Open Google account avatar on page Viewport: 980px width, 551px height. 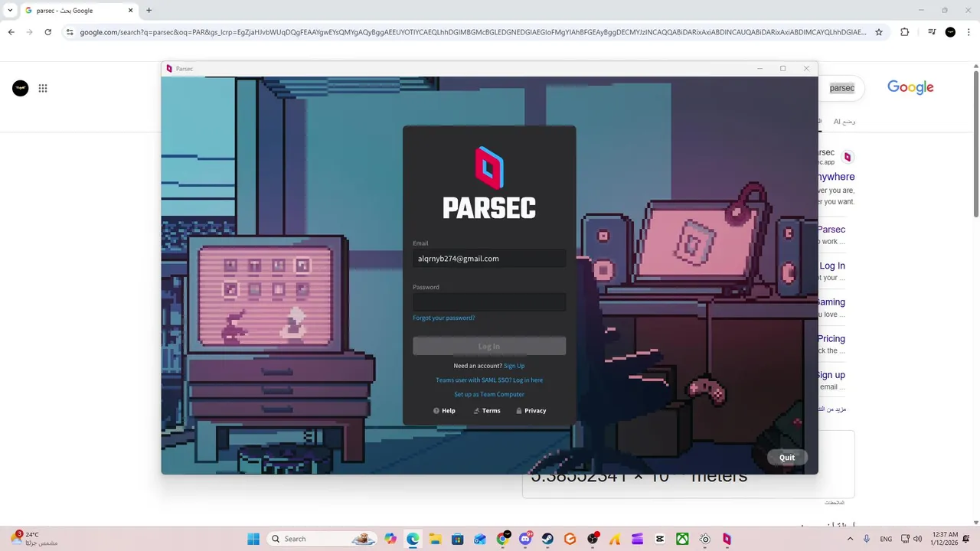[x=20, y=88]
